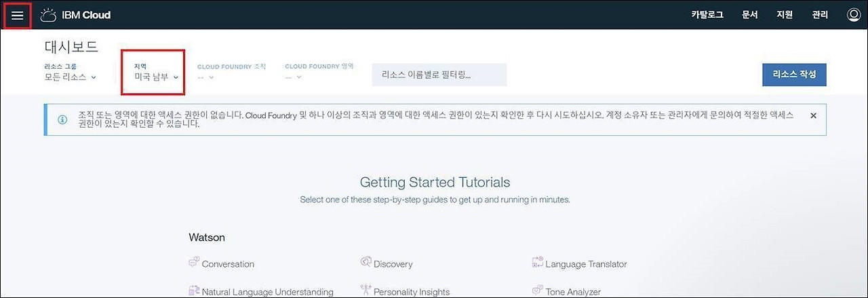Click the 리소스 이름별 필터링 input field

click(439, 75)
